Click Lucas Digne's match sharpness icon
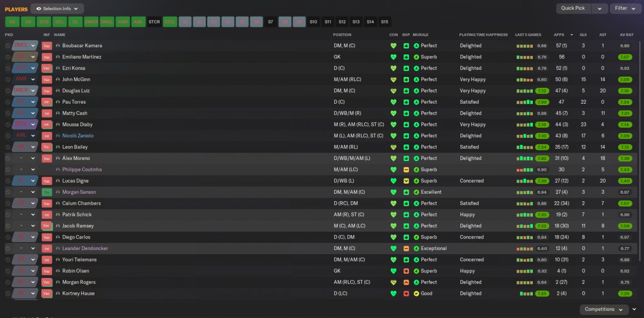Screen dimensions: 644x318 click(406, 181)
